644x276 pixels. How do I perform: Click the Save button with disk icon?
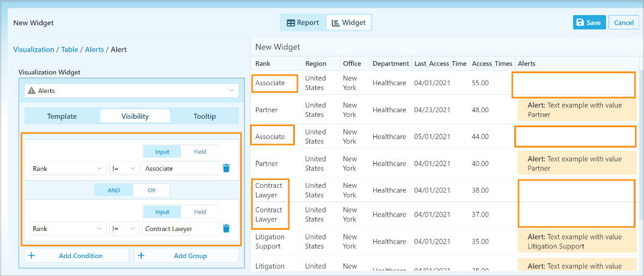click(589, 23)
